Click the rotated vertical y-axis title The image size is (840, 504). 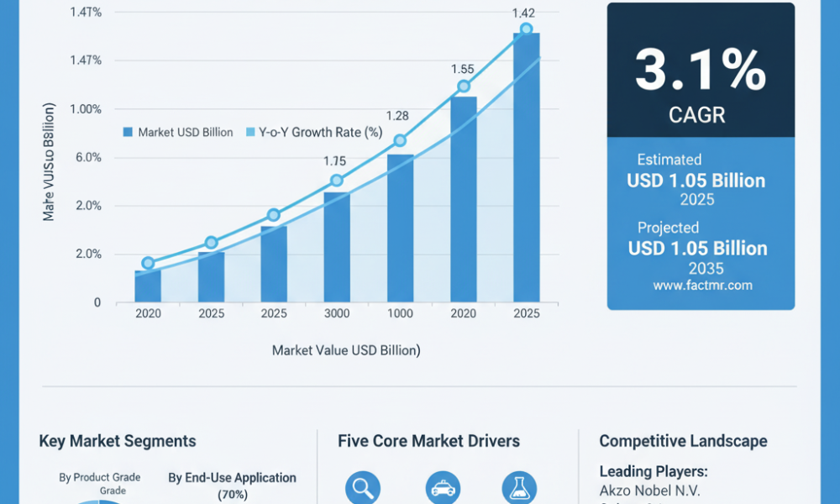coord(49,162)
